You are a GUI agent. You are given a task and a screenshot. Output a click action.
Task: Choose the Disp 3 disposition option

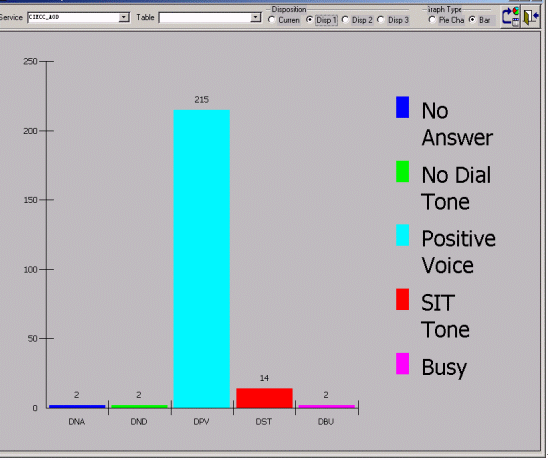coord(381,20)
